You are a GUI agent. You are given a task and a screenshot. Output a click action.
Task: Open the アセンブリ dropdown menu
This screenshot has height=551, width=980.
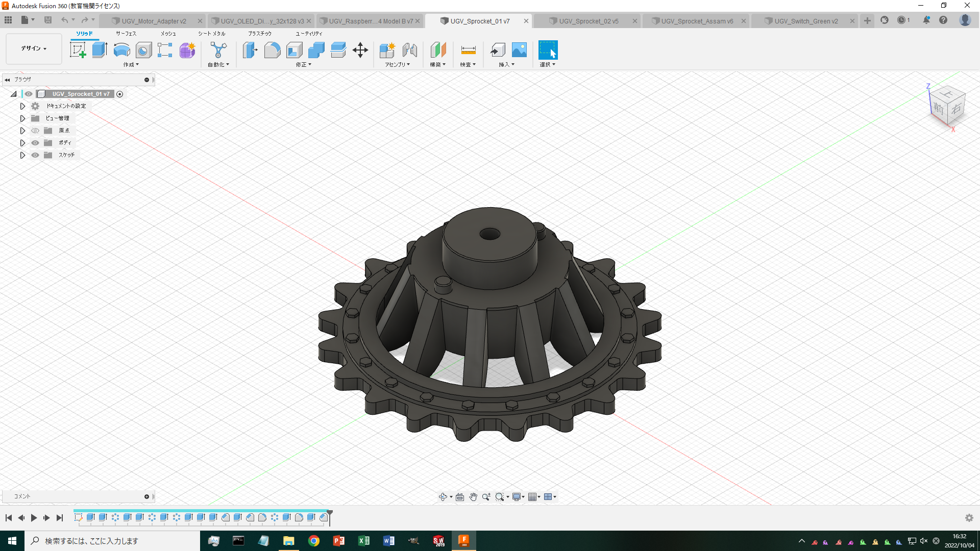pyautogui.click(x=397, y=65)
